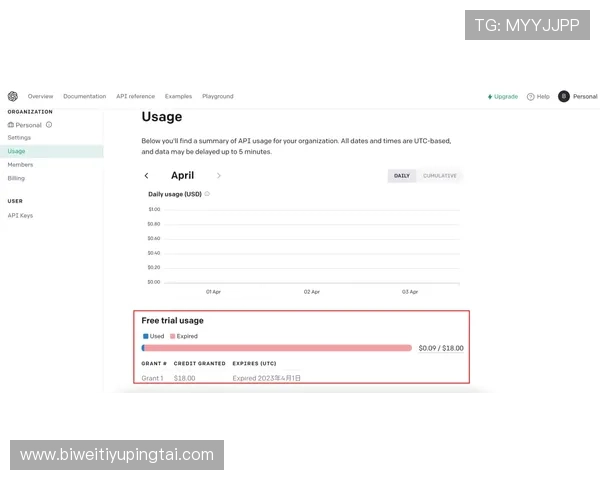
Task: Click the CREDIT GRANTED column header
Action: point(199,363)
